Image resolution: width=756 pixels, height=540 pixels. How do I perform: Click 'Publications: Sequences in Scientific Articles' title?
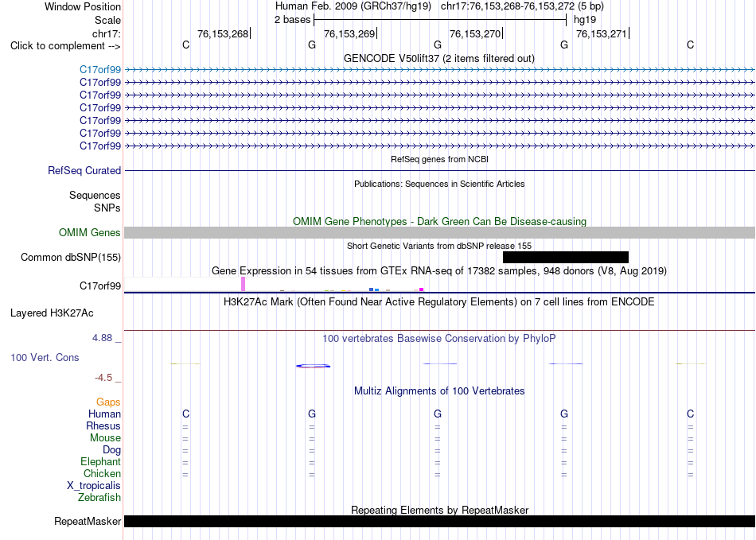coord(439,184)
